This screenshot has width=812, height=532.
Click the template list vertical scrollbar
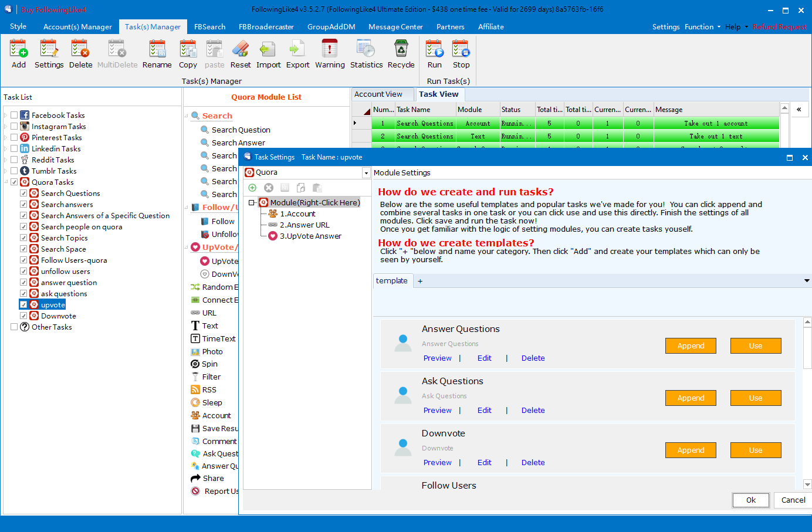click(807, 347)
